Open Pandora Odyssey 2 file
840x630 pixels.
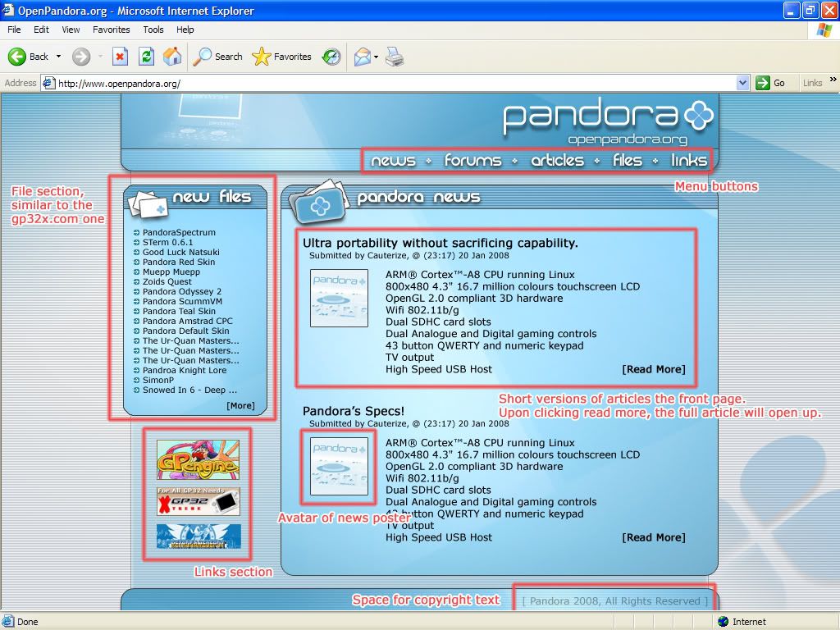click(181, 291)
